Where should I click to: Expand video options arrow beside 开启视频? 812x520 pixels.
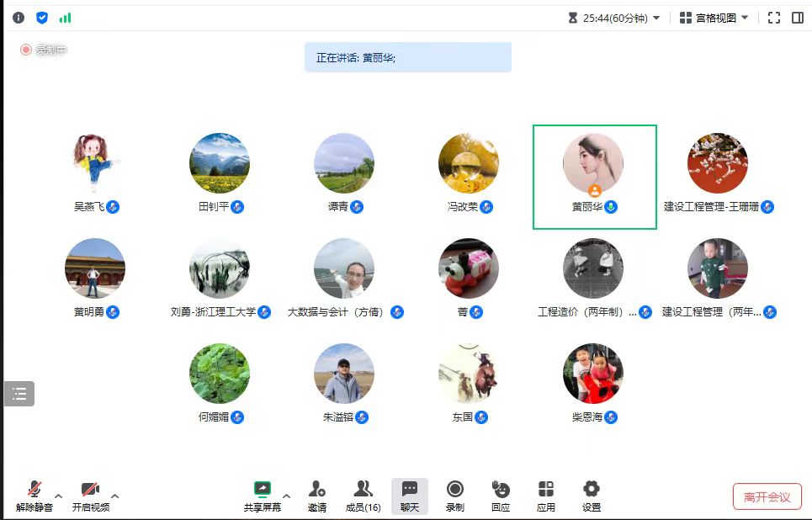(x=115, y=495)
